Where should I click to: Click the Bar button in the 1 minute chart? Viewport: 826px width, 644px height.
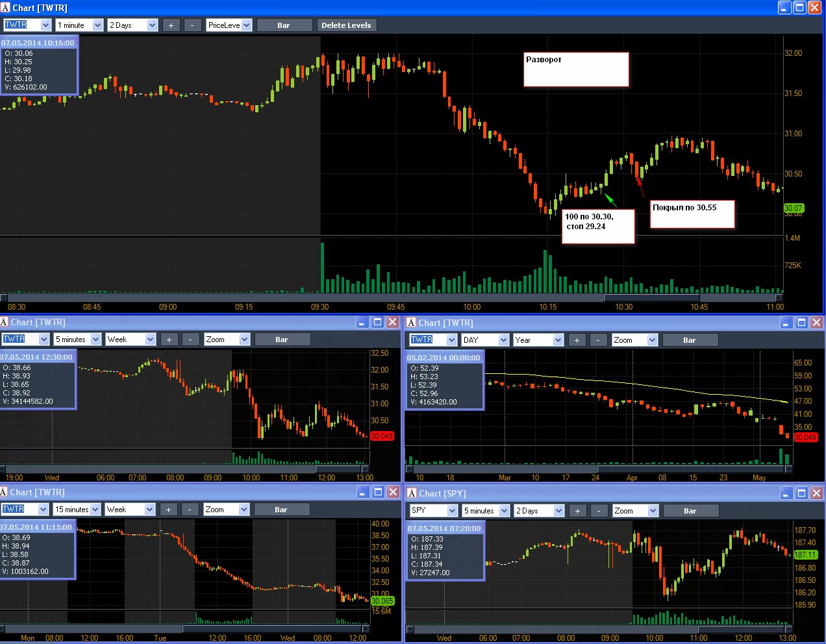[283, 25]
